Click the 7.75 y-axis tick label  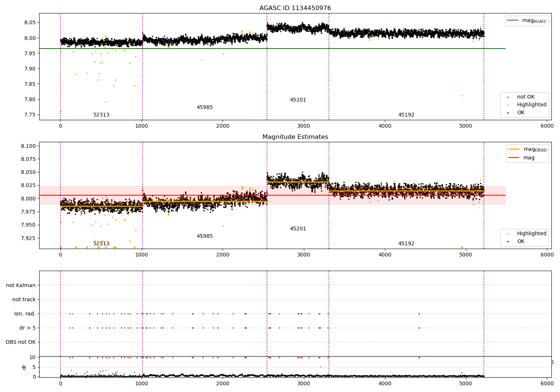(x=31, y=115)
